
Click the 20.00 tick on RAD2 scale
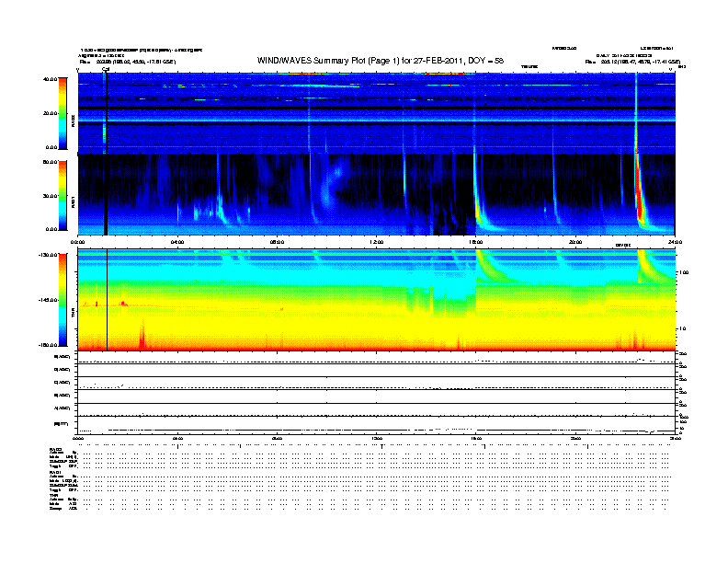point(50,113)
